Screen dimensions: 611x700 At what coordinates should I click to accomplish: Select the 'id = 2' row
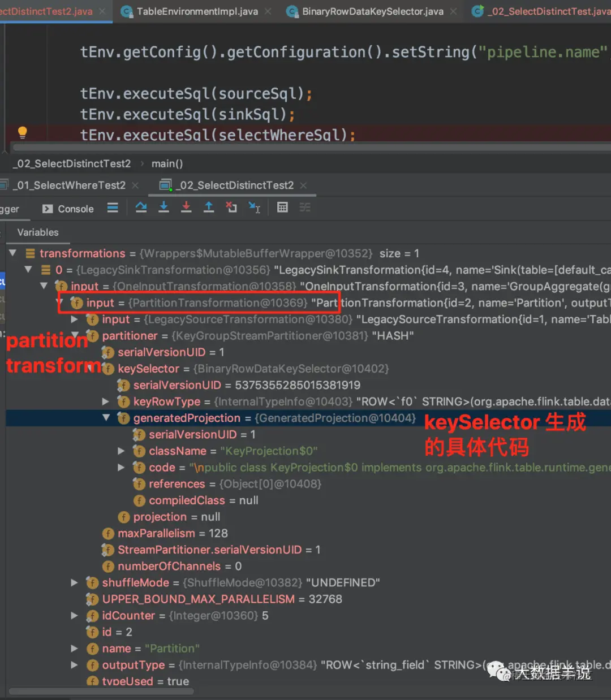click(x=308, y=632)
